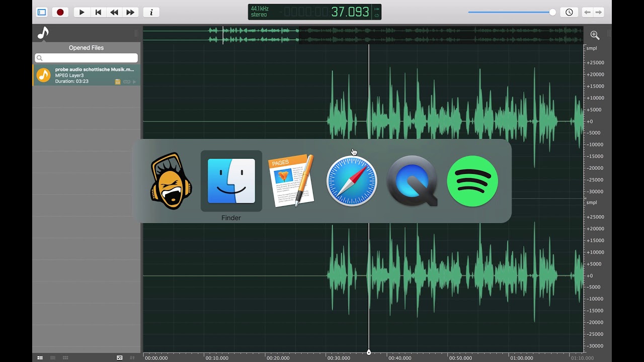Toggle the loop icon in time display
Viewport: 644px width, 362px height.
[376, 16]
